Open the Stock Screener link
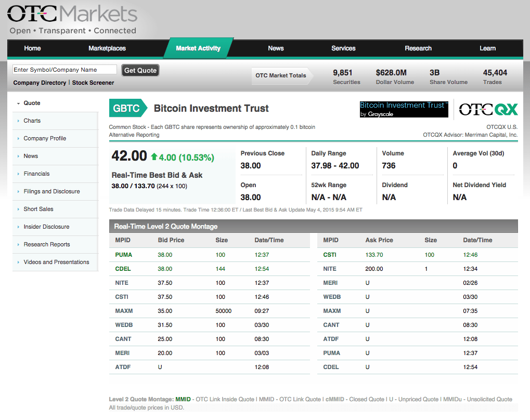530x420 pixels. (93, 83)
